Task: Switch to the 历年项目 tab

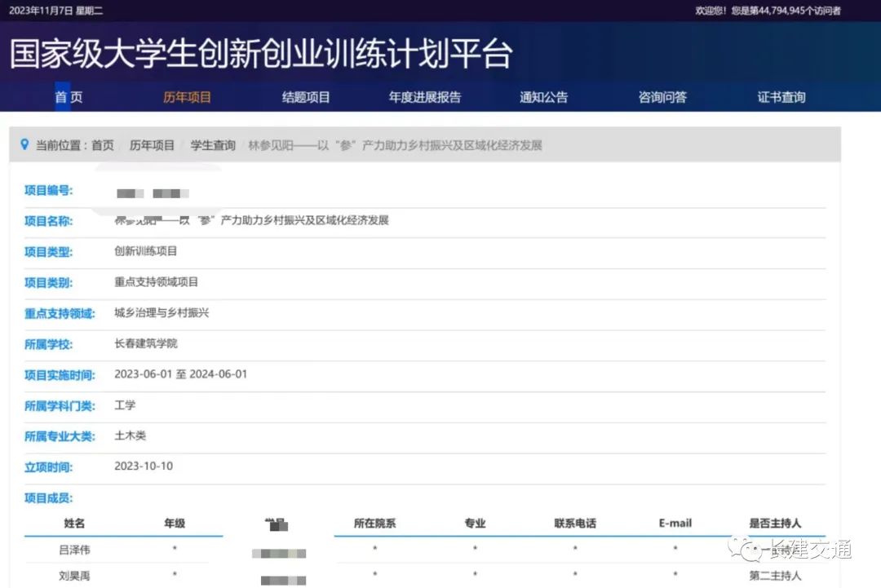Action: click(187, 97)
